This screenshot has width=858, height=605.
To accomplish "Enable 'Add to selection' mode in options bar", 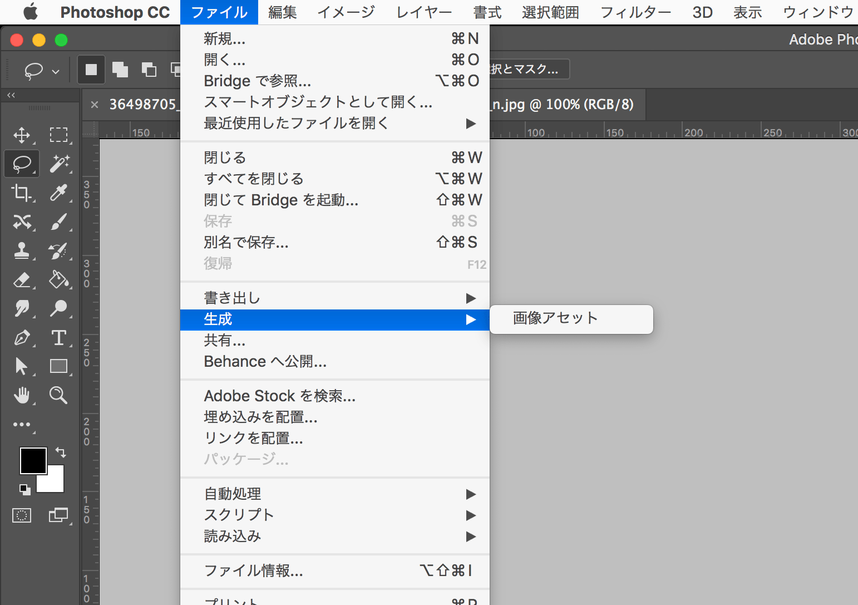I will (x=120, y=70).
